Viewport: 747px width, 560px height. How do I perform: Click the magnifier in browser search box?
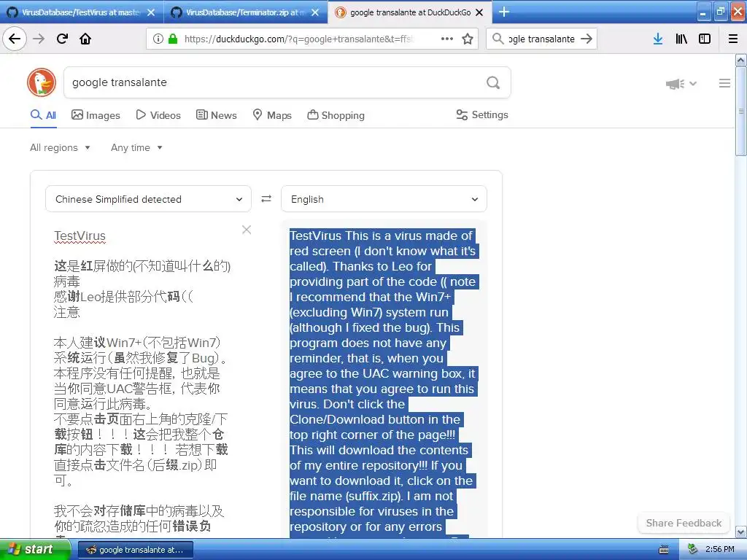point(498,39)
